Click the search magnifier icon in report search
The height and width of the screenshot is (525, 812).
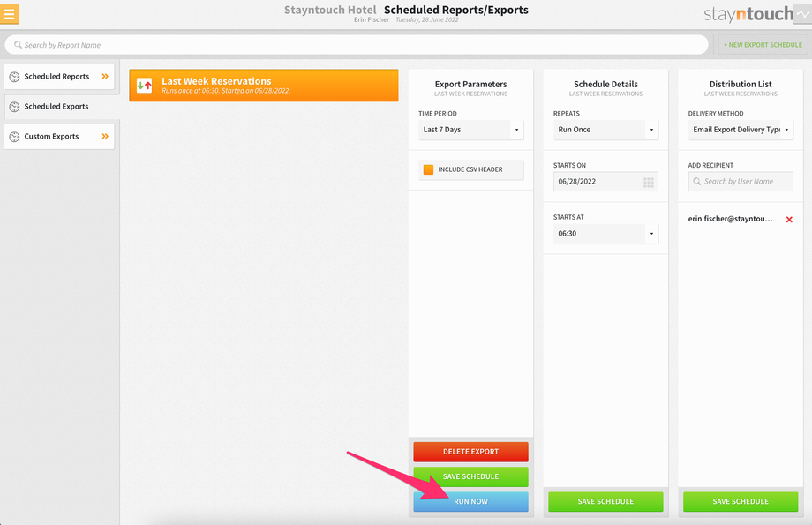18,45
